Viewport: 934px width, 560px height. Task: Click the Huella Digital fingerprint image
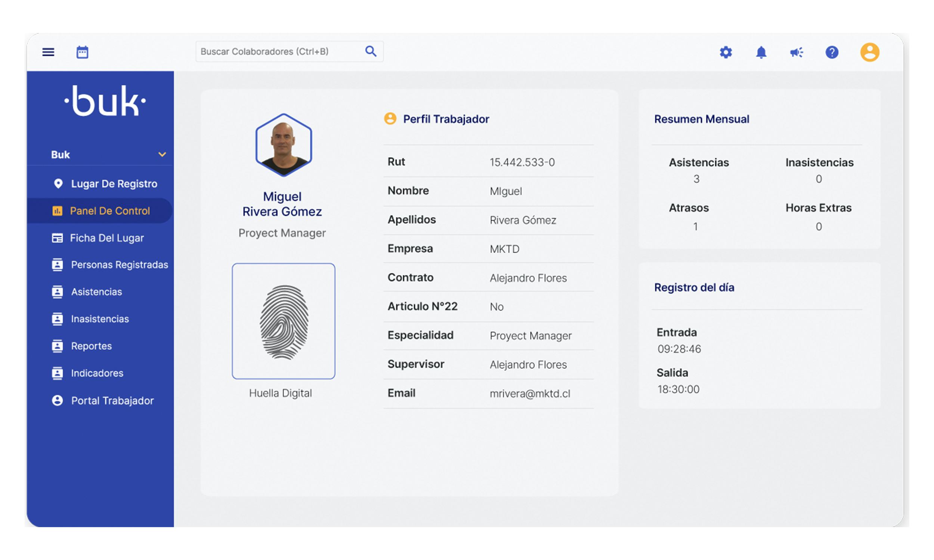click(283, 321)
